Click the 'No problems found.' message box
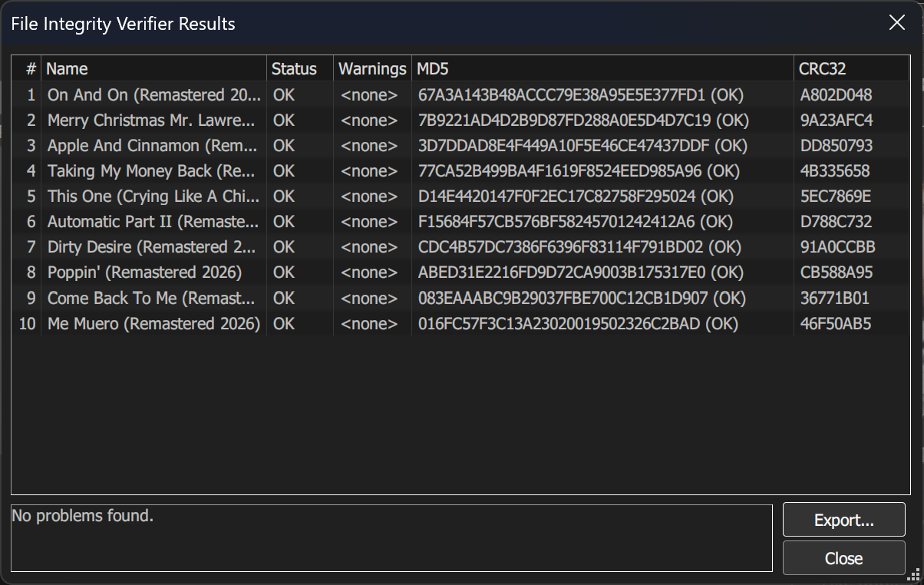The height and width of the screenshot is (585, 924). click(391, 537)
